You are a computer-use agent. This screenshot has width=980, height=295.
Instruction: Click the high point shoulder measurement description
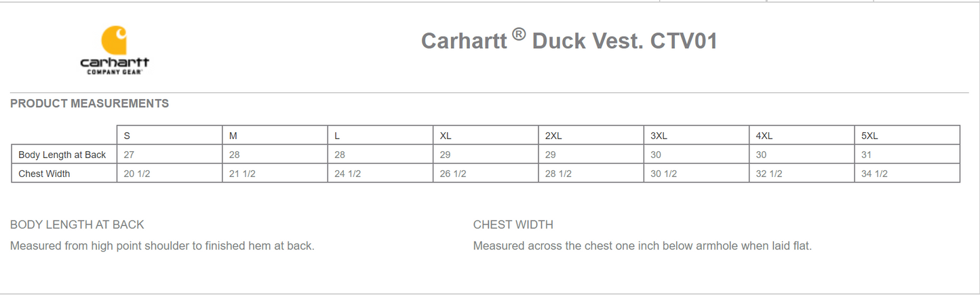coord(162,245)
